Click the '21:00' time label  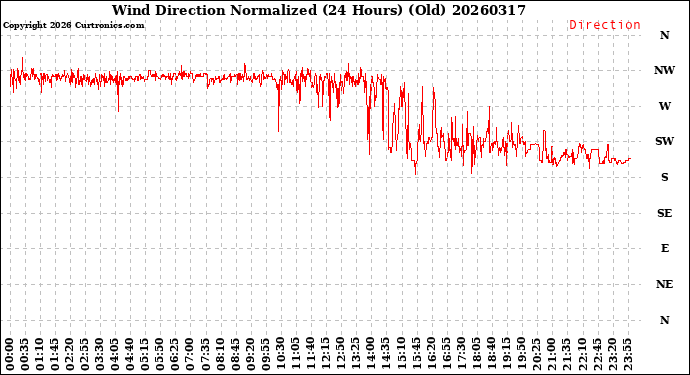tap(551, 354)
